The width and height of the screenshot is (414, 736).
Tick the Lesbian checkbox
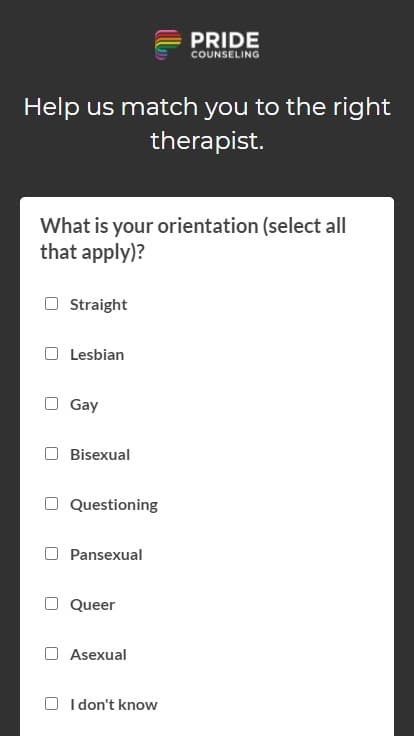click(52, 353)
